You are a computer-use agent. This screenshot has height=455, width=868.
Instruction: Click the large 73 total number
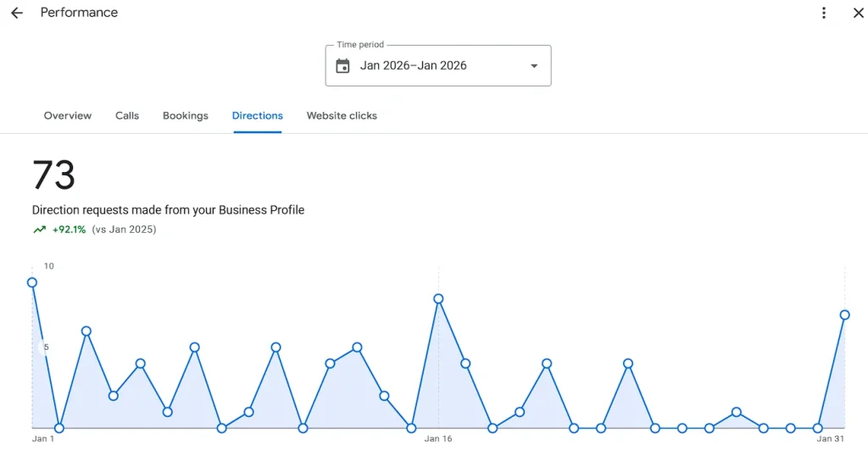(53, 175)
